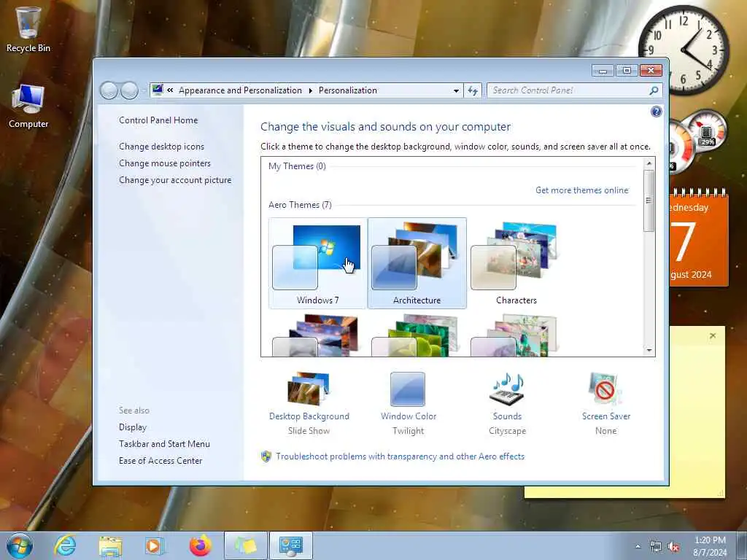747x560 pixels.
Task: Open the Recycle Bin desktop icon
Action: click(28, 28)
